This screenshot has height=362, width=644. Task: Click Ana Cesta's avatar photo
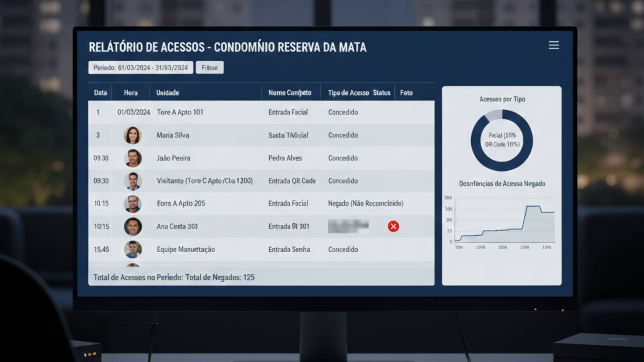(x=133, y=227)
